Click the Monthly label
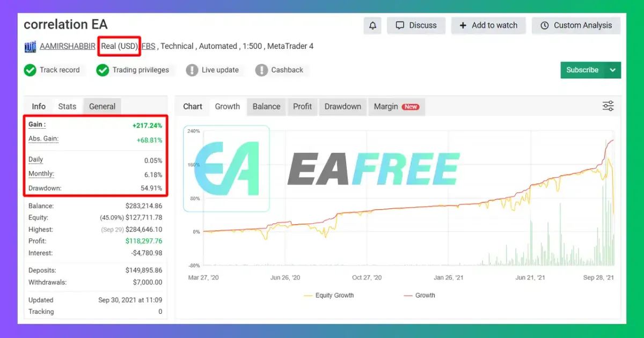Viewport: 644px width, 338px height. click(x=41, y=174)
